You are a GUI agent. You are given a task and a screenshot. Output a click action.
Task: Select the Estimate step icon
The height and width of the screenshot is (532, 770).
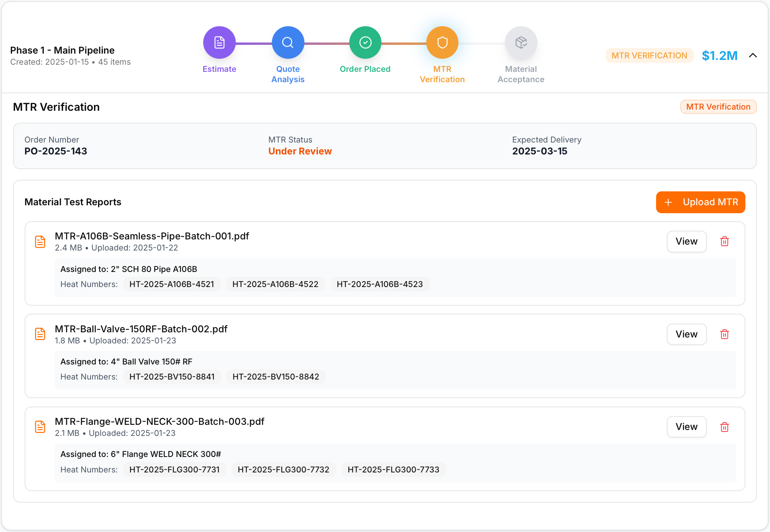click(x=219, y=42)
